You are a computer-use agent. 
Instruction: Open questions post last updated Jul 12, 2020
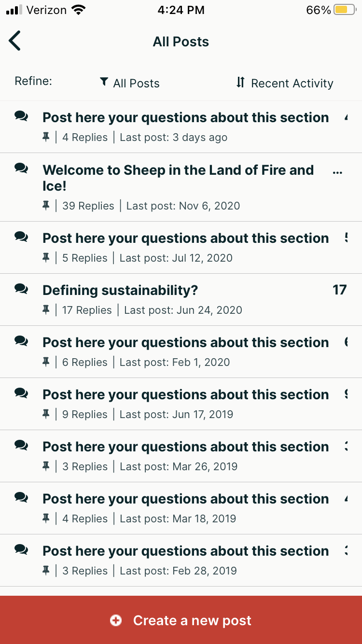[185, 238]
